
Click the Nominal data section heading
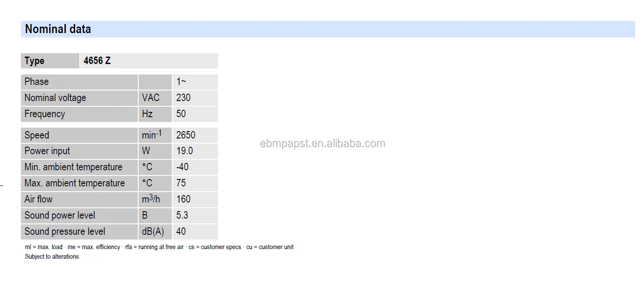pyautogui.click(x=58, y=29)
